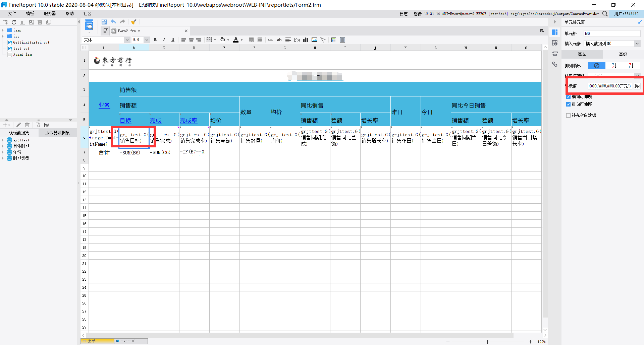
Task: Insert chart using bar chart icon
Action: (x=306, y=40)
